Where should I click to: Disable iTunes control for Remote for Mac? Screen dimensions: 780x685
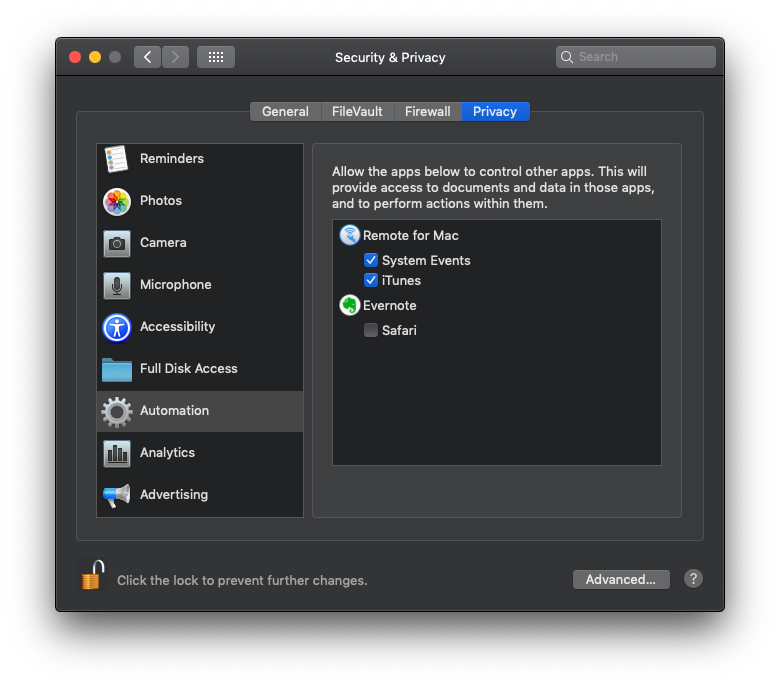click(x=371, y=280)
